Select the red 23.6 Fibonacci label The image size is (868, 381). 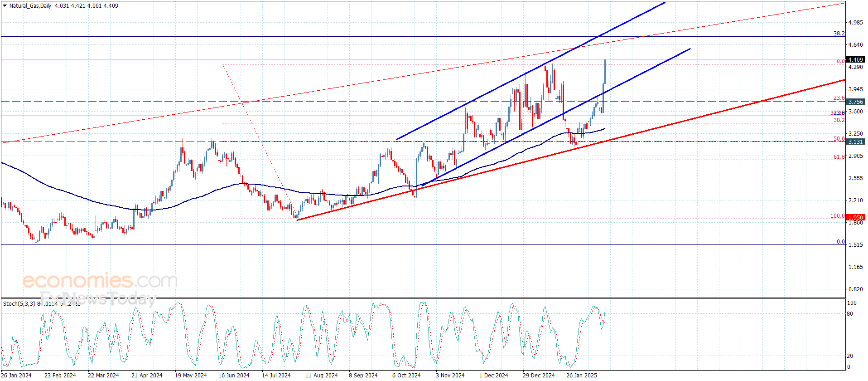pyautogui.click(x=839, y=98)
